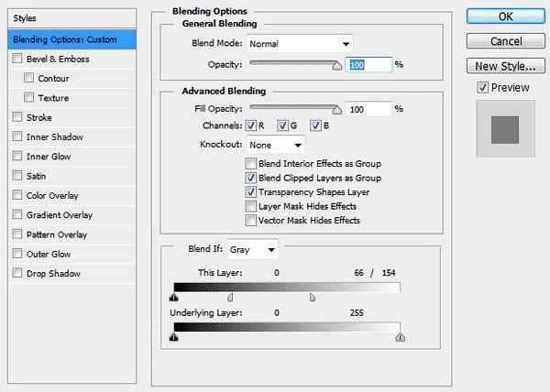Click Underlying Layer white point slider
The height and width of the screenshot is (392, 550).
(401, 337)
